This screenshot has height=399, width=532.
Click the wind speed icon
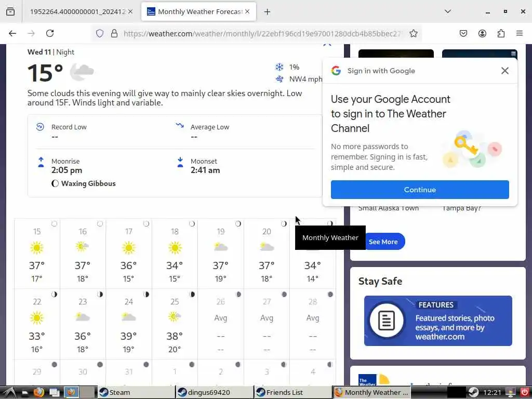[279, 79]
